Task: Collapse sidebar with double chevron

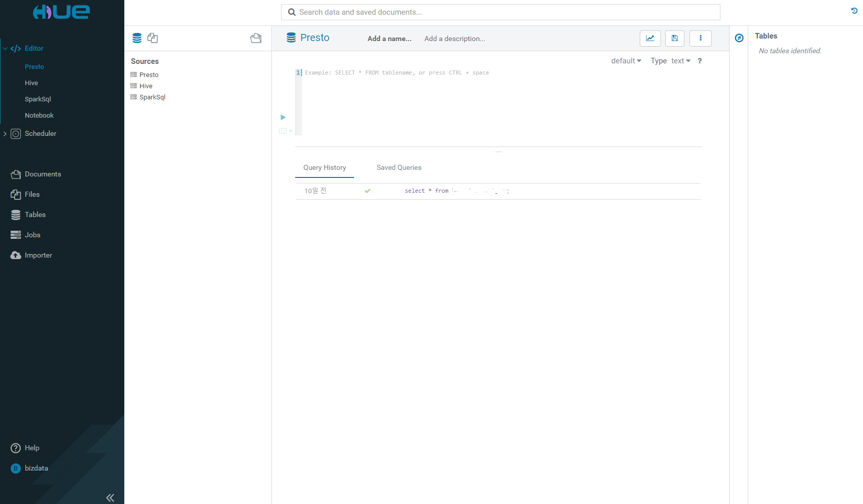Action: [x=110, y=498]
